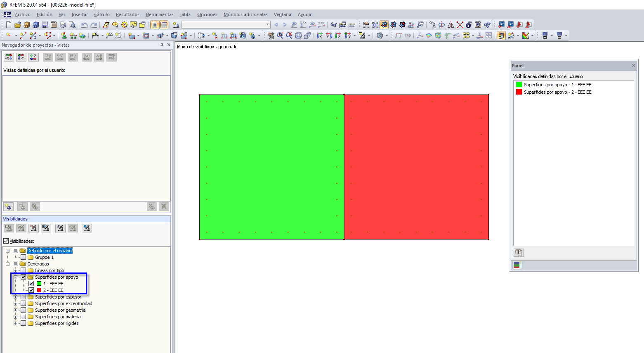Collapse the Definido por el usuario node
Screen dimensions: 644x353
[x=7, y=251]
